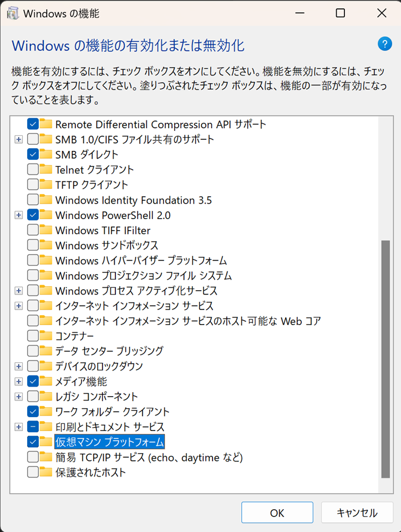This screenshot has width=401, height=532.
Task: Click folder icon beside 保護されたホスト
Action: point(47,473)
